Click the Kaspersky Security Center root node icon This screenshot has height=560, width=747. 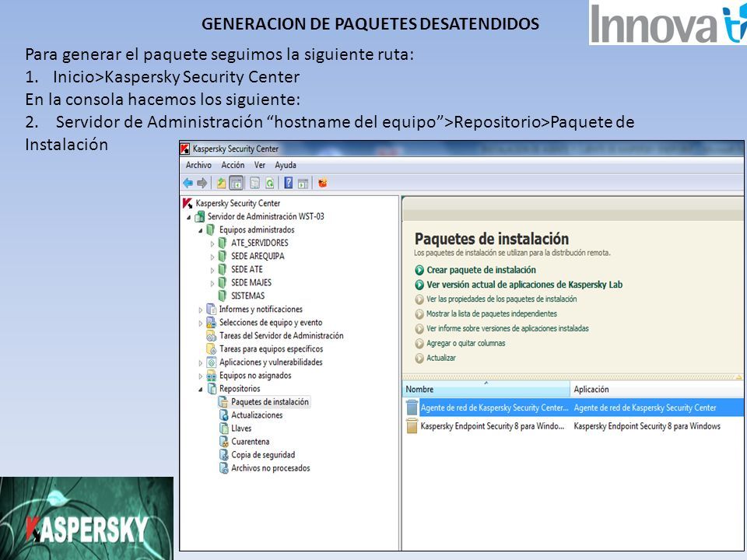188,203
